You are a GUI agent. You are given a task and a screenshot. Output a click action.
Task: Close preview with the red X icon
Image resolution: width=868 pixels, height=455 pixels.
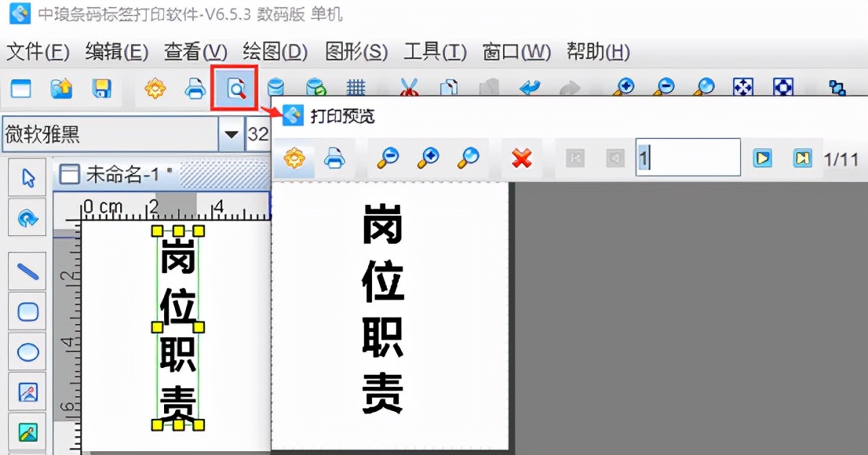(523, 157)
